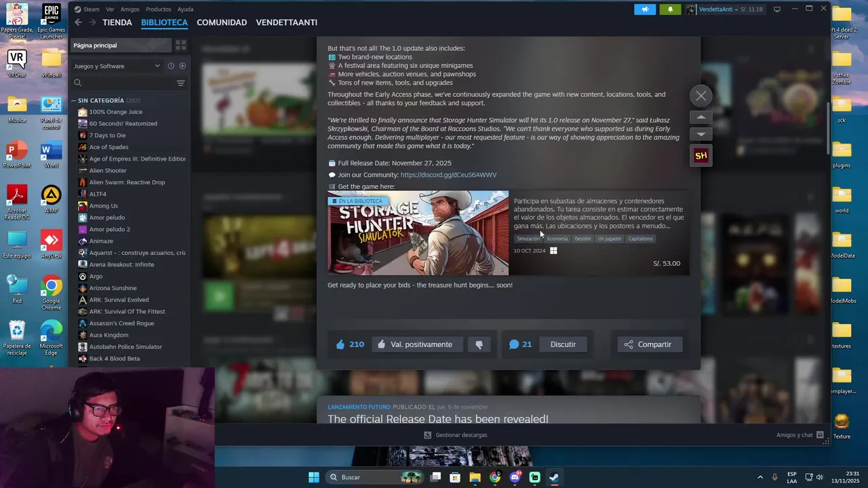Click the blue thumbs-up count 210

pyautogui.click(x=350, y=344)
